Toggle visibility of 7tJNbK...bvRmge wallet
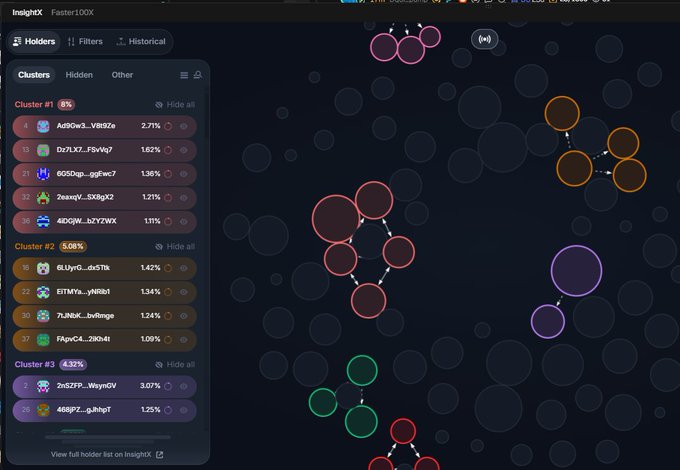The image size is (680, 470). (x=184, y=316)
